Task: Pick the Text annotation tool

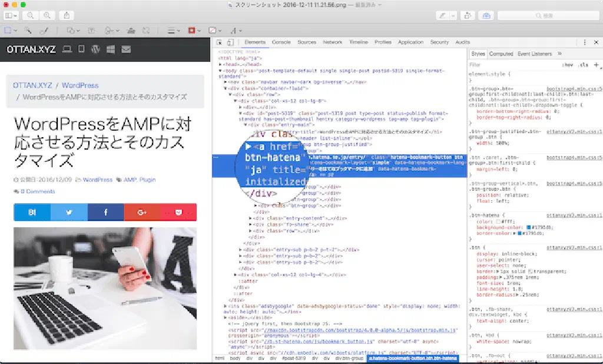Action: click(x=92, y=30)
